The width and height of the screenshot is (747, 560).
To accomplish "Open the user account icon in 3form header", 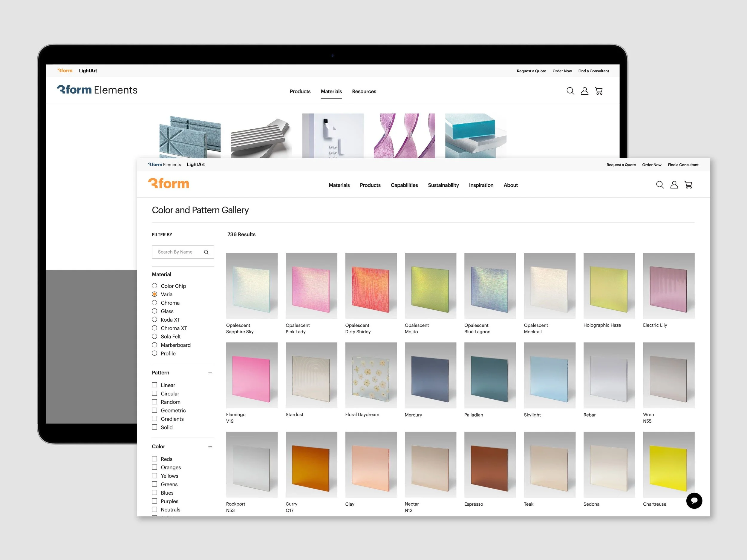I will [674, 185].
